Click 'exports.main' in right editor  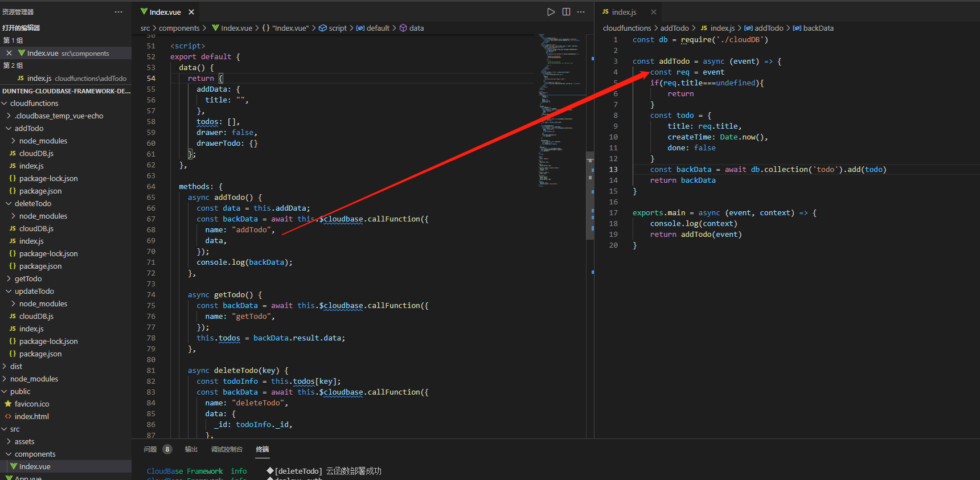click(659, 212)
